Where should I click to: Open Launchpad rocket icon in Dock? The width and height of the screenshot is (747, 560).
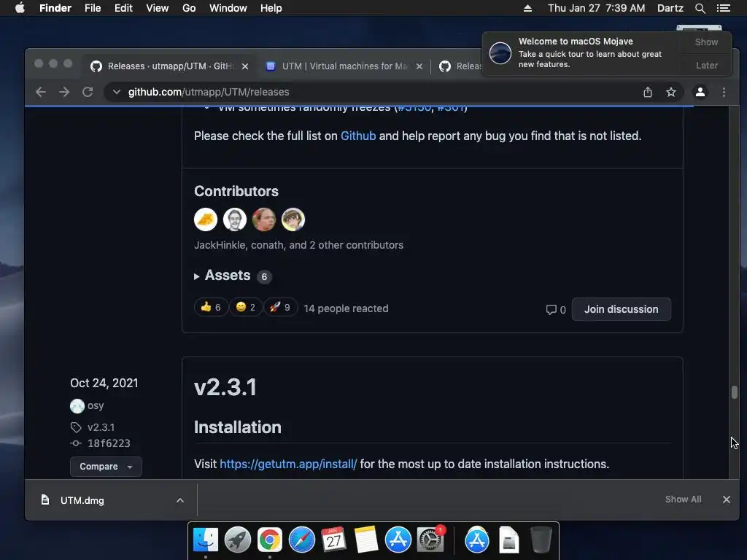(238, 540)
